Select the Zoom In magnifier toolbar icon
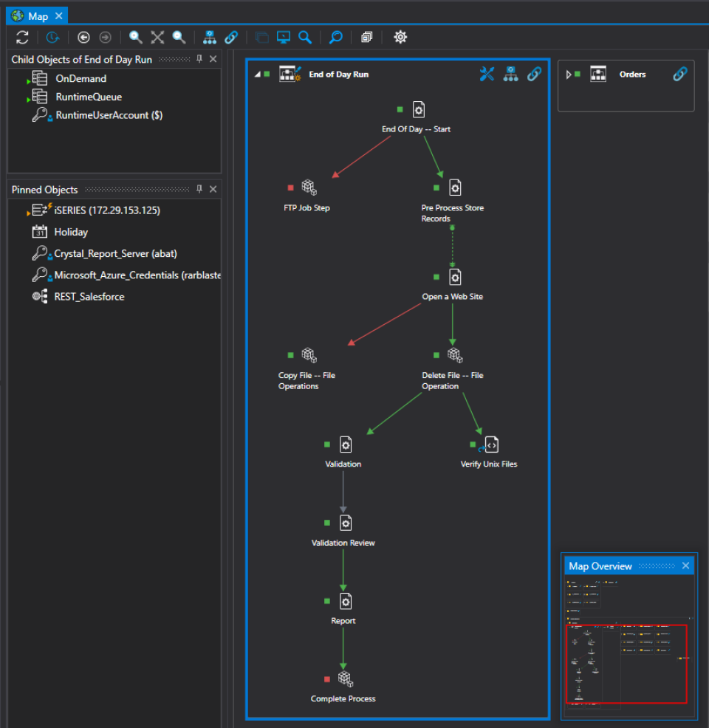The width and height of the screenshot is (709, 728). (136, 37)
